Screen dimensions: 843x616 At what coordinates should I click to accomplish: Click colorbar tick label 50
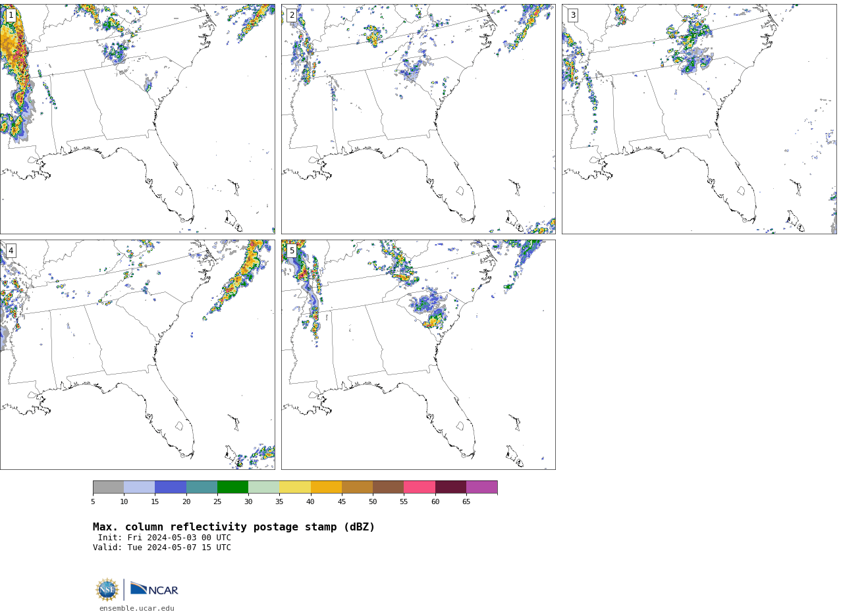373,502
